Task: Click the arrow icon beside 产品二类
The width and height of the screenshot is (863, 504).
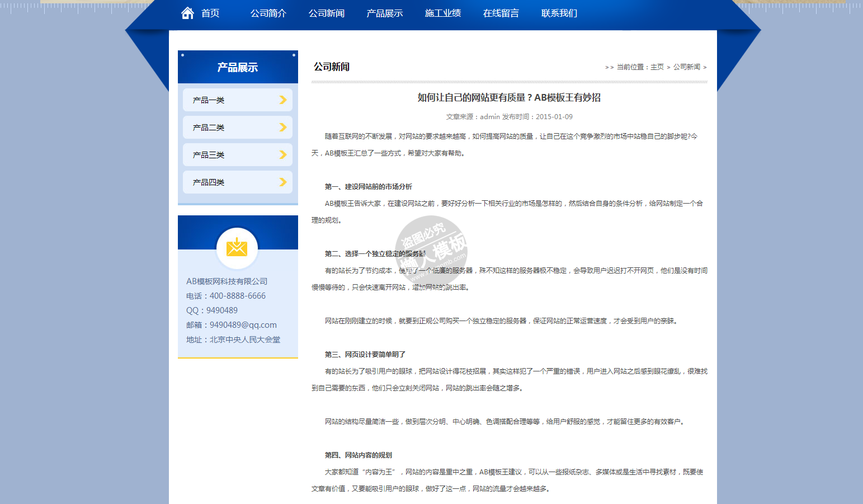Action: 282,128
